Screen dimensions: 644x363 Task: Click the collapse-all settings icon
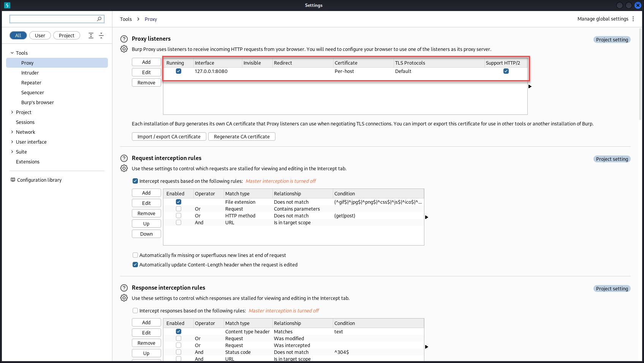point(101,35)
